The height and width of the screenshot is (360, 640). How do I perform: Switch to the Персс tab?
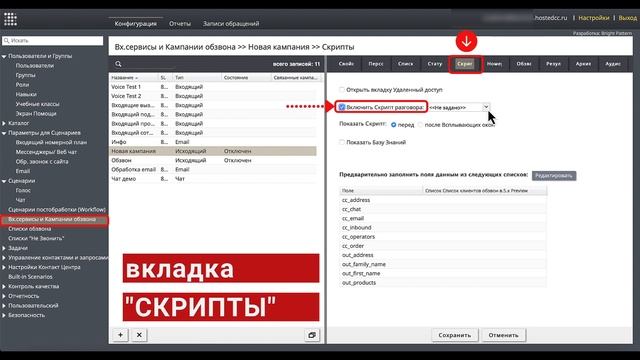(376, 64)
